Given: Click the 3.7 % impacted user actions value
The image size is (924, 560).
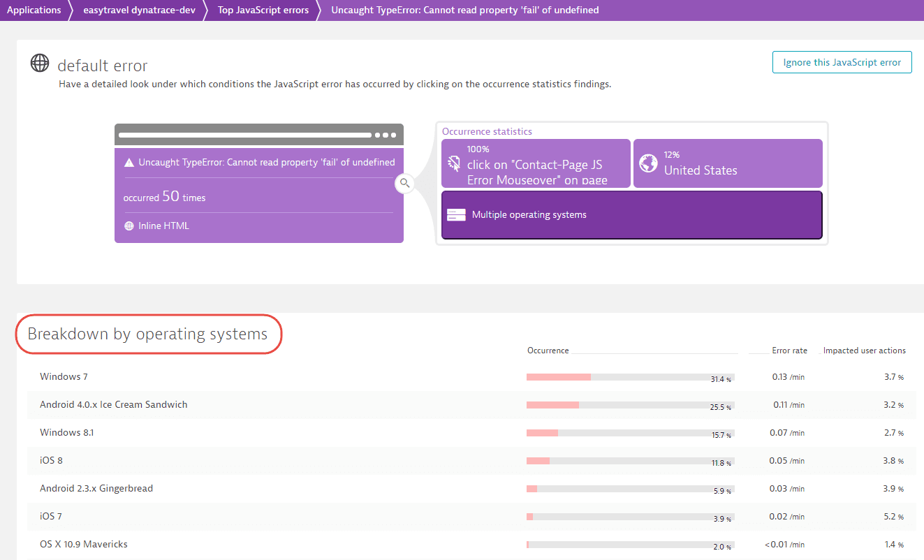Looking at the screenshot, I should coord(894,376).
